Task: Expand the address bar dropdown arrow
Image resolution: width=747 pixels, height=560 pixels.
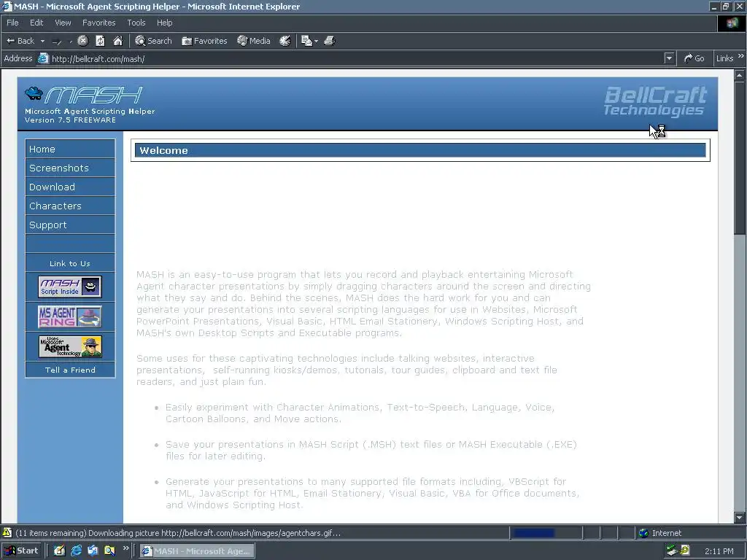Action: tap(670, 58)
